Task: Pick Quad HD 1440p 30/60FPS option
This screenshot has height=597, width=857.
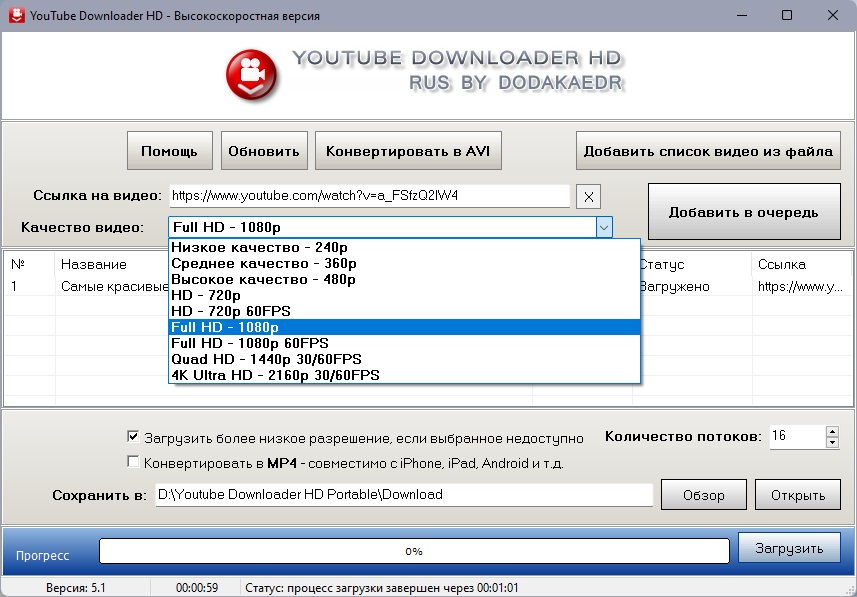Action: click(266, 359)
